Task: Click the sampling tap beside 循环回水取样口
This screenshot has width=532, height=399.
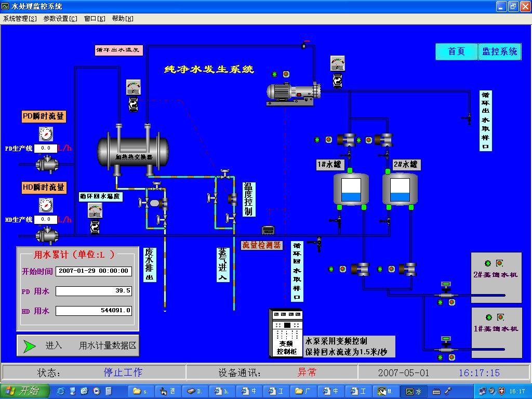Action: pos(315,243)
